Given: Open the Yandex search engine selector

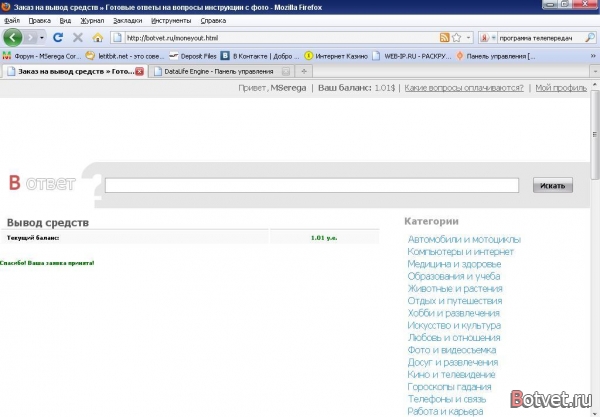Looking at the screenshot, I should [488, 37].
